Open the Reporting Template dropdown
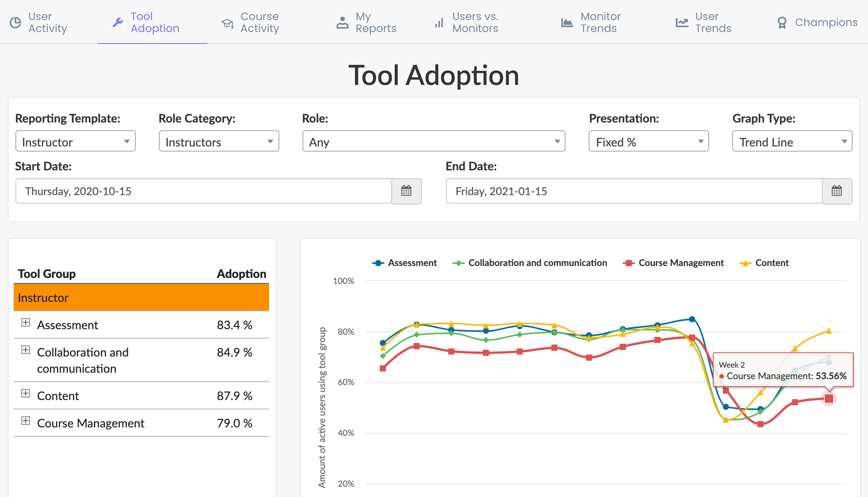 click(75, 142)
